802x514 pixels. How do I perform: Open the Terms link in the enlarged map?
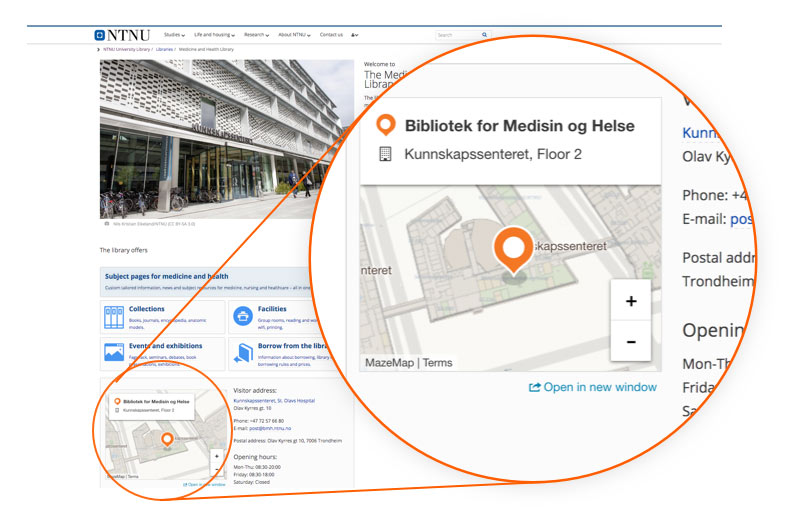click(437, 363)
